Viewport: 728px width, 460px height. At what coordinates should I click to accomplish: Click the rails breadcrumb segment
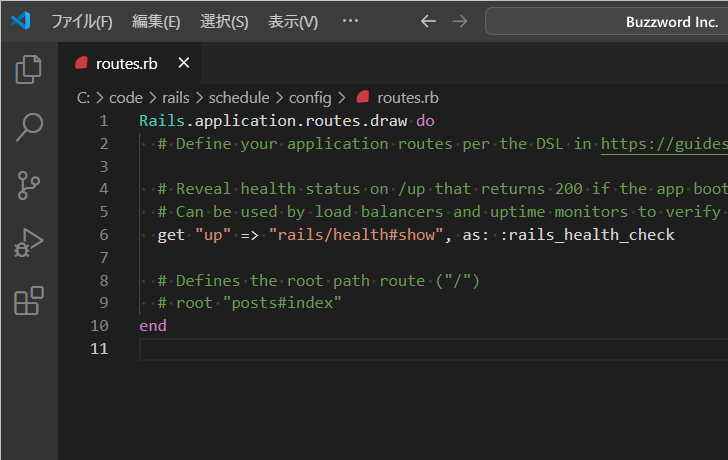tap(176, 98)
